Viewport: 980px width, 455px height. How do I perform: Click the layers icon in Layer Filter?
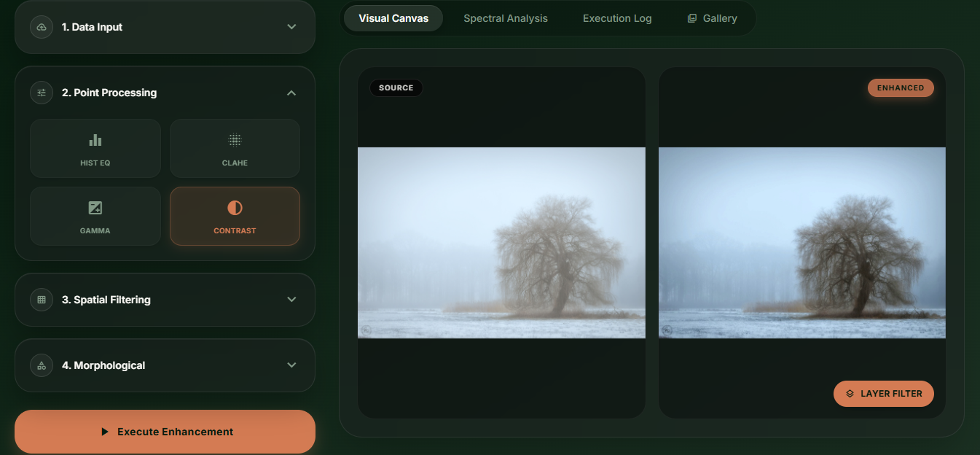point(850,394)
